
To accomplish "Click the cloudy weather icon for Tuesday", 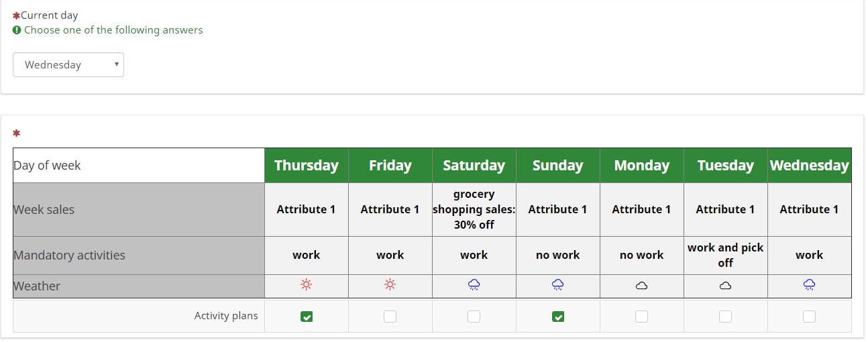I will [x=726, y=286].
